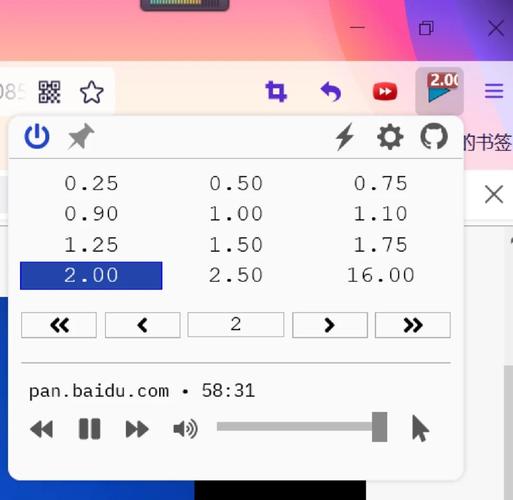Open the QR code icon in address bar

point(49,92)
